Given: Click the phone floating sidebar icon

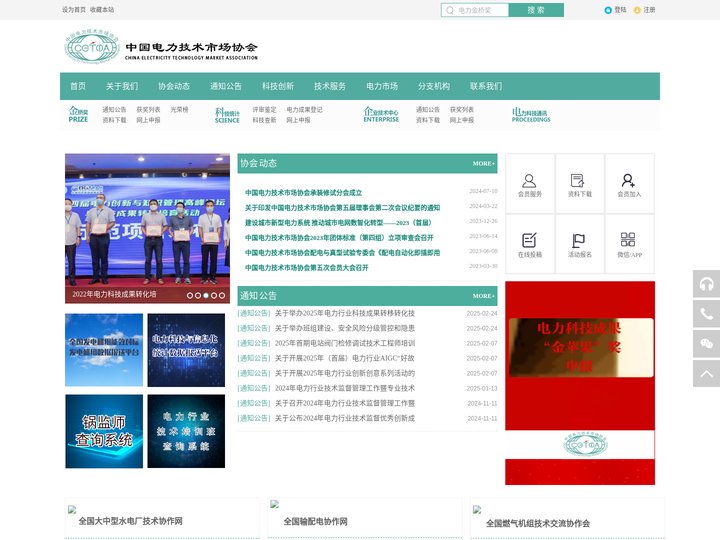Looking at the screenshot, I should [706, 314].
